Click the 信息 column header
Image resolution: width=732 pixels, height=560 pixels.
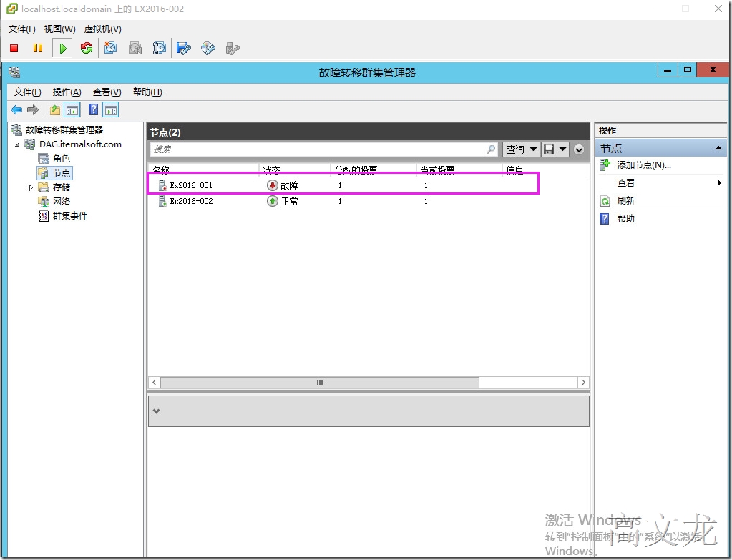(515, 170)
